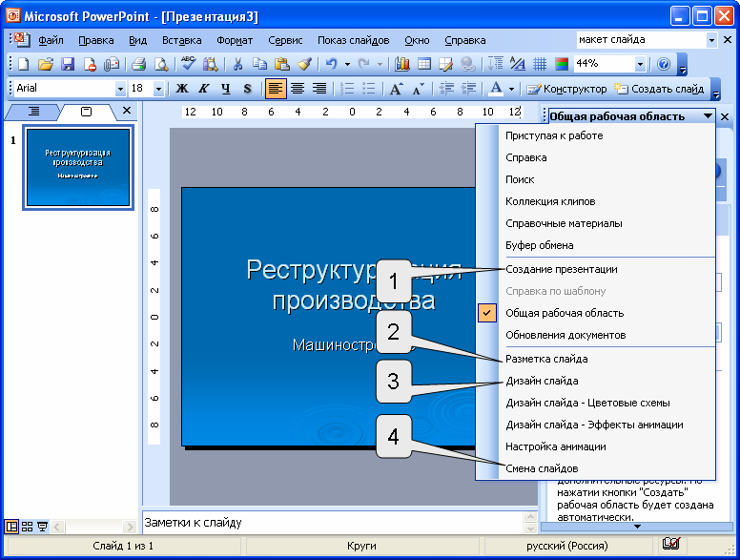Open font color dropdown arrow
Viewport: 740px width, 560px height.
tap(511, 89)
